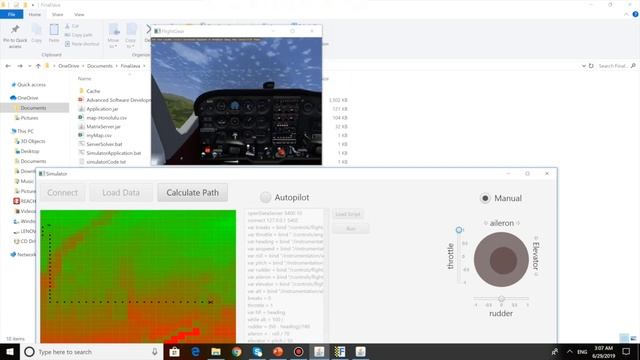This screenshot has height=360, width=640.
Task: Click the Calculate Path button
Action: click(192, 193)
